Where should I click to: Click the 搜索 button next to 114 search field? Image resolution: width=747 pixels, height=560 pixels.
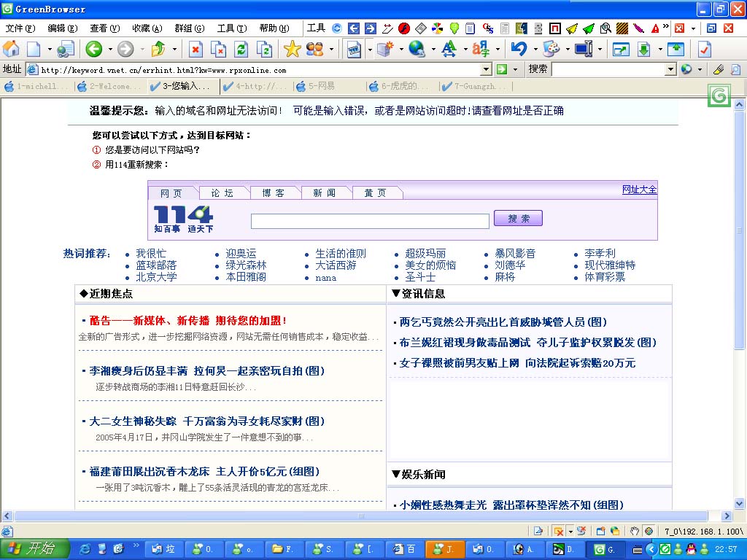pyautogui.click(x=518, y=219)
